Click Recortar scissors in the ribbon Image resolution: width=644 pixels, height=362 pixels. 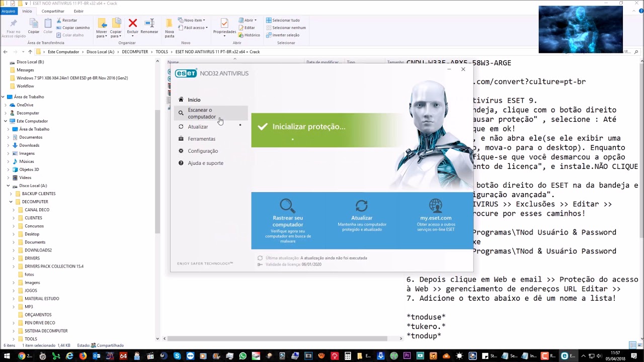(x=66, y=21)
